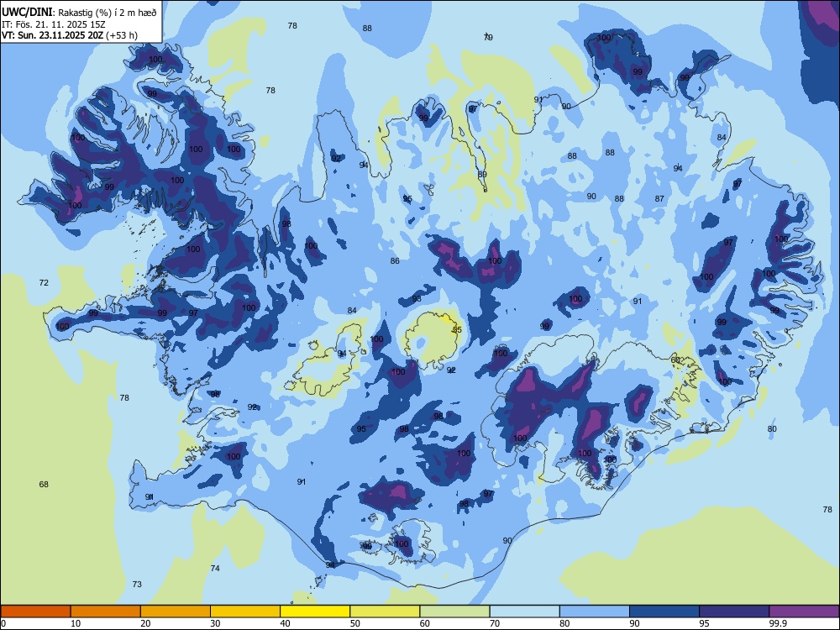Click the 'VT: Sun. 23.11.2025 20Z (+53 h)' line

click(70, 35)
